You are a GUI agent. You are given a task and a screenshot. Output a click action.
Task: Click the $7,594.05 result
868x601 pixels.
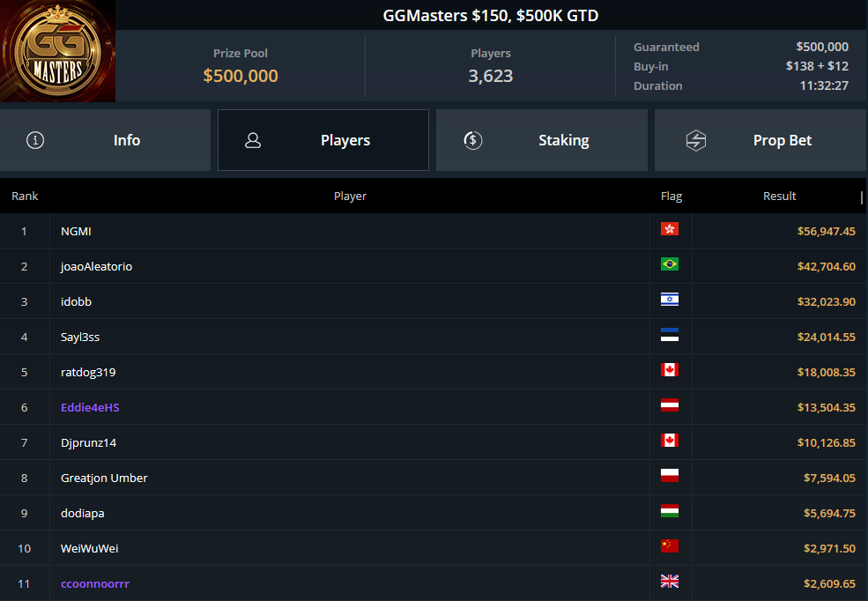click(x=829, y=479)
